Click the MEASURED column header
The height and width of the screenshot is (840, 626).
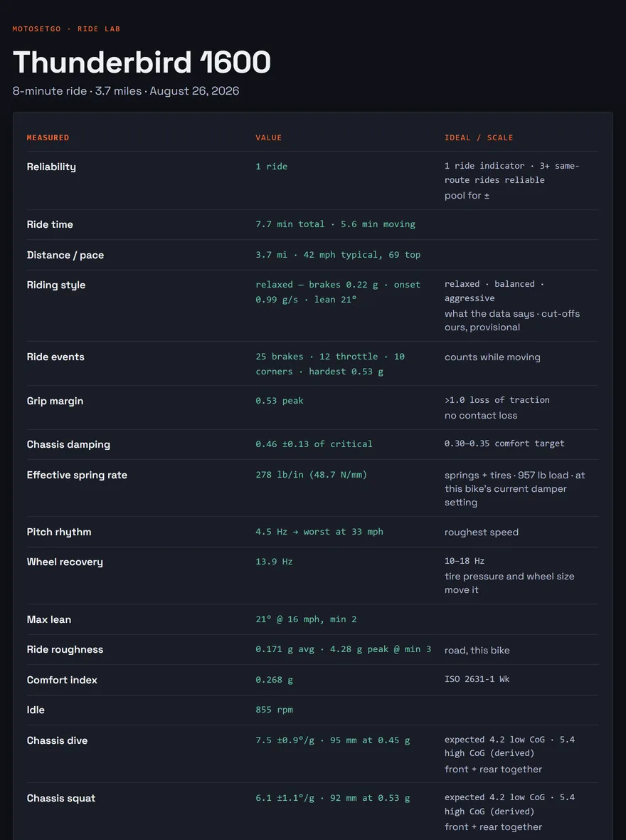click(48, 137)
